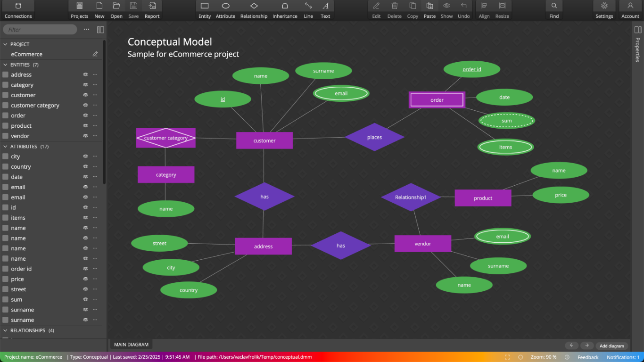Screen dimensions: 644x362
Task: Toggle visibility of category entity
Action: pos(86,85)
